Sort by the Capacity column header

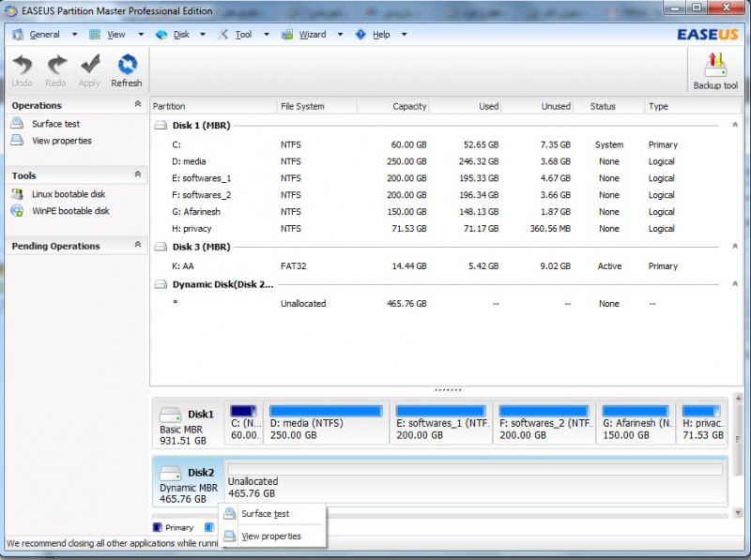[x=392, y=106]
